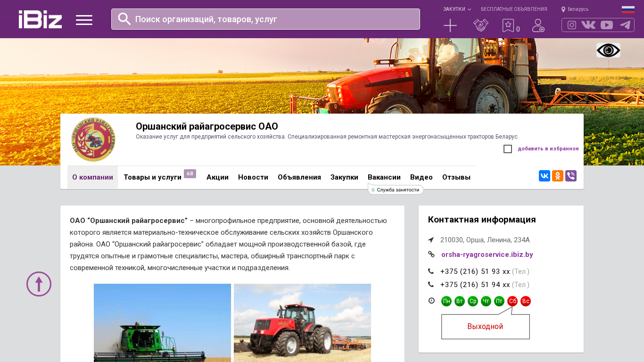
Task: Click the company logo emblem
Action: click(x=93, y=140)
